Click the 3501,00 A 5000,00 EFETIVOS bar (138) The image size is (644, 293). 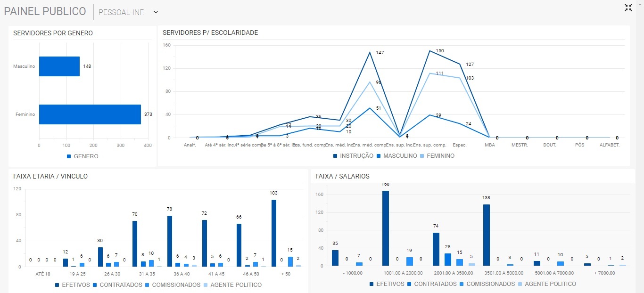click(486, 235)
